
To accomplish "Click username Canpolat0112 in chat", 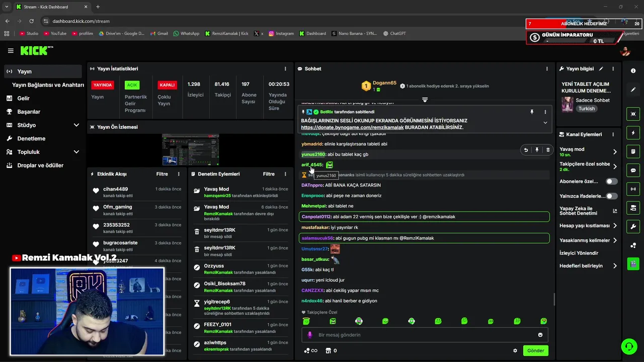I will click(316, 217).
